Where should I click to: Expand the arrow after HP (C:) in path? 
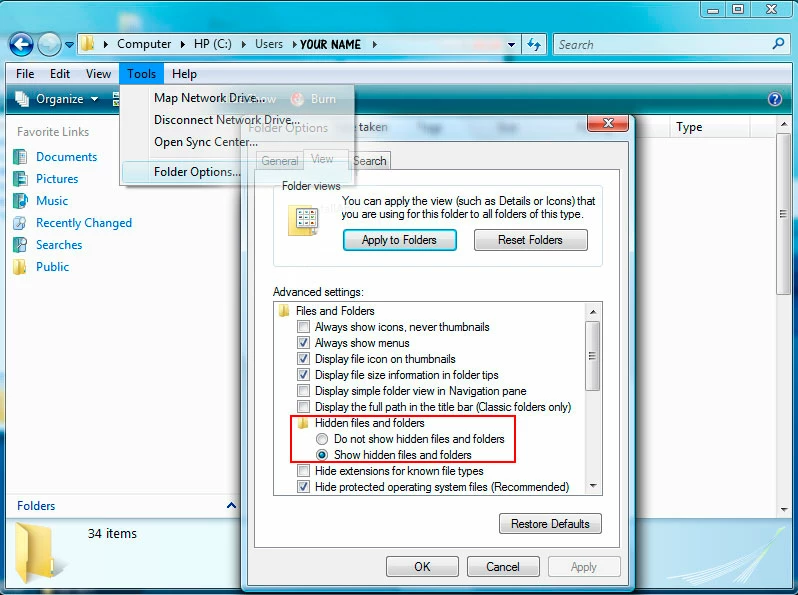[x=244, y=44]
